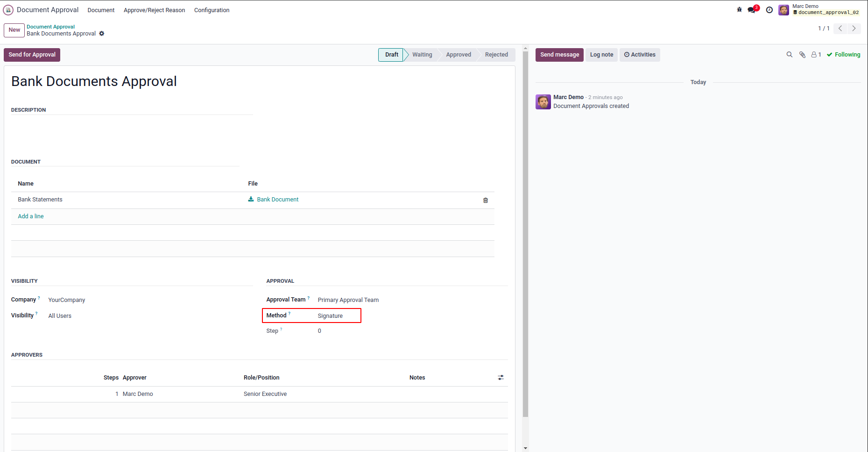
Task: Toggle the Following subscription status
Action: pos(844,55)
